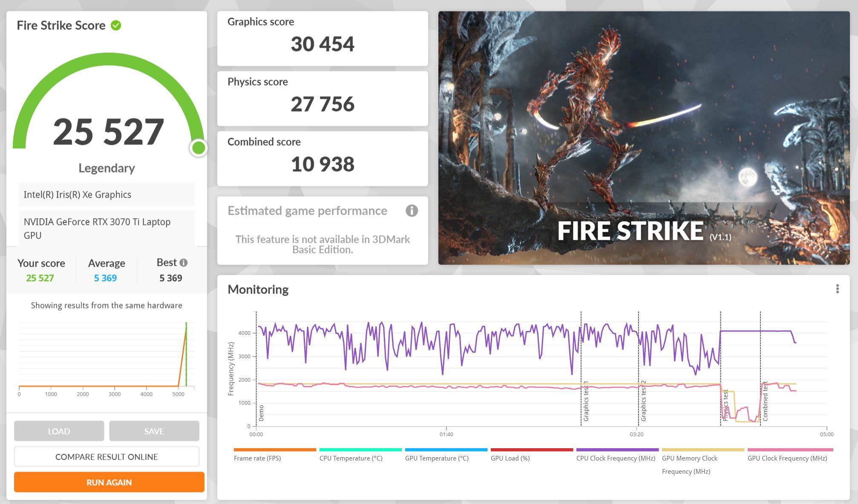Open Estimated game performance info icon
Viewport: 858px width, 504px height.
[411, 210]
